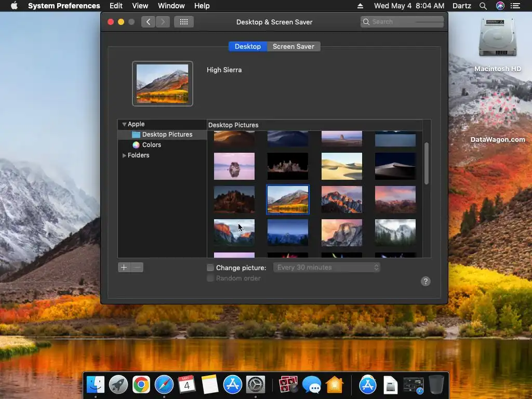Go back with the left chevron button
The image size is (532, 399).
coord(148,22)
